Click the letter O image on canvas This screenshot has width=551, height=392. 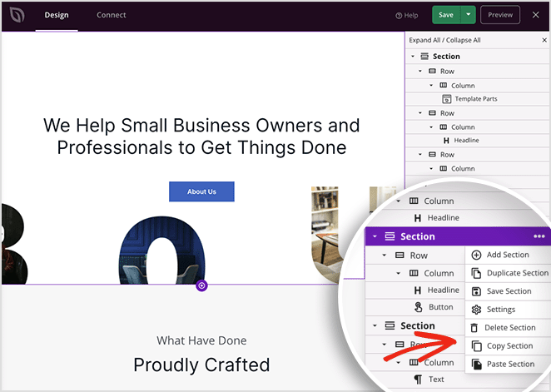(x=162, y=251)
